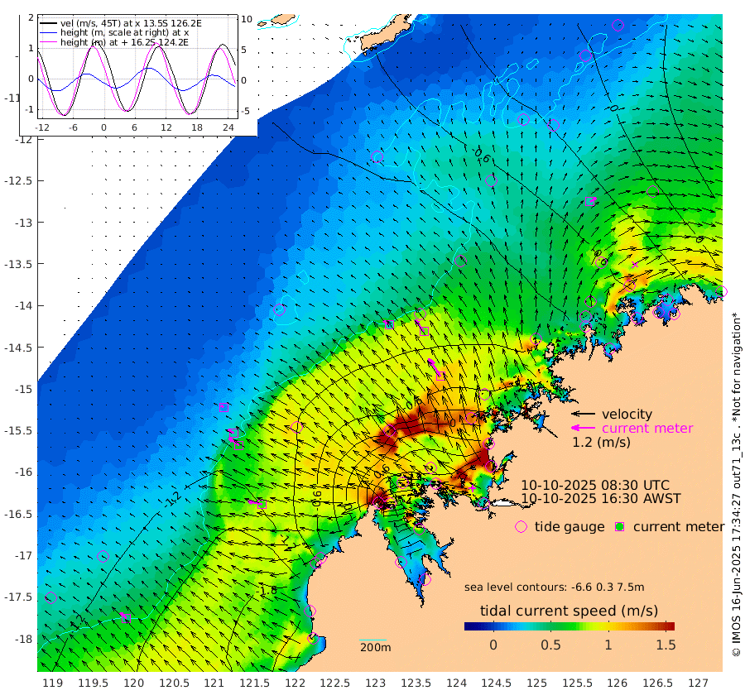Click the tide gauge circle near latitude -17.5 at left

coord(50,597)
